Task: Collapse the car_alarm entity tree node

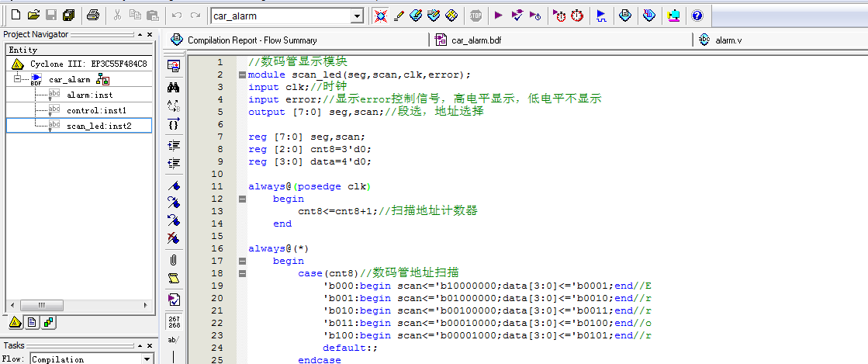Action: click(17, 78)
